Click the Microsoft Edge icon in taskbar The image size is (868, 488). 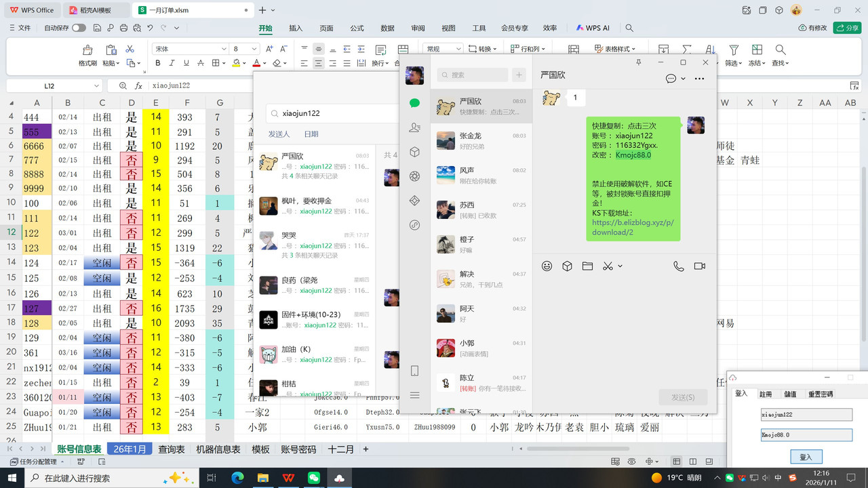237,478
